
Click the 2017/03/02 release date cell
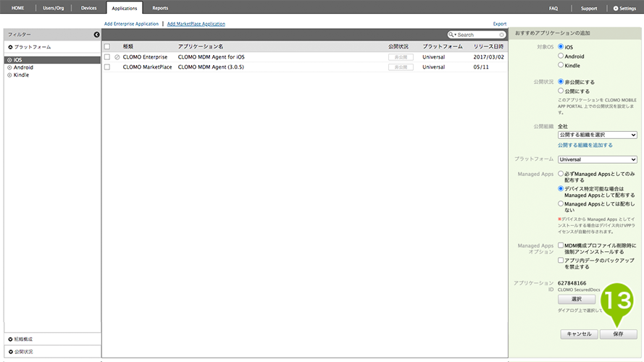tap(489, 57)
